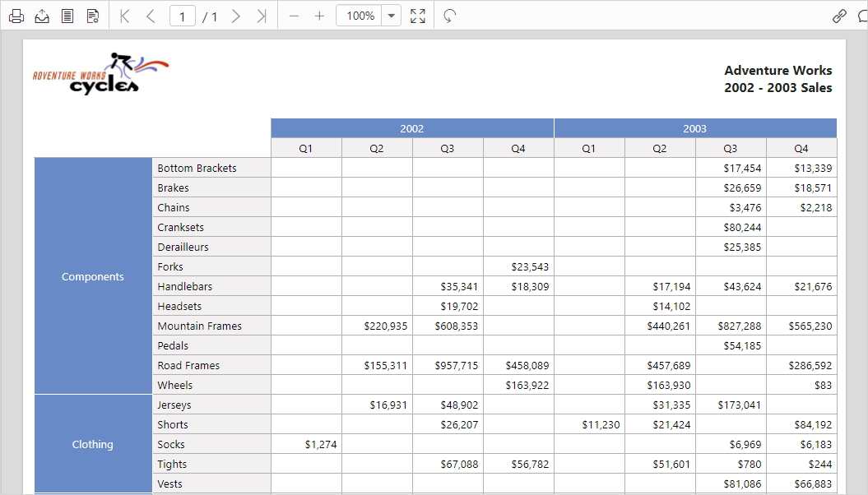868x495 pixels.
Task: Click the Pedals row label
Action: [173, 345]
